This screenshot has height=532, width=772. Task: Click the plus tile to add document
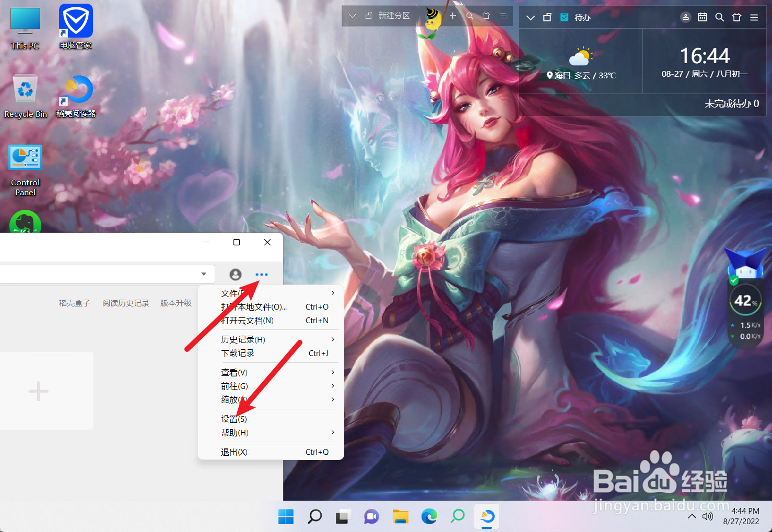pyautogui.click(x=38, y=391)
